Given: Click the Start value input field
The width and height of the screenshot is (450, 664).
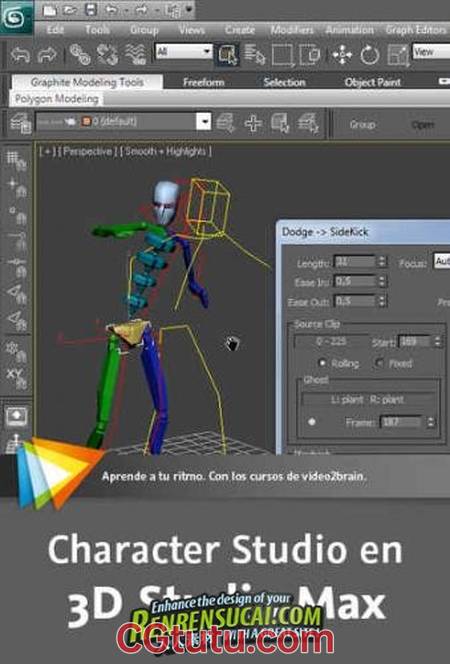Looking at the screenshot, I should (x=414, y=341).
